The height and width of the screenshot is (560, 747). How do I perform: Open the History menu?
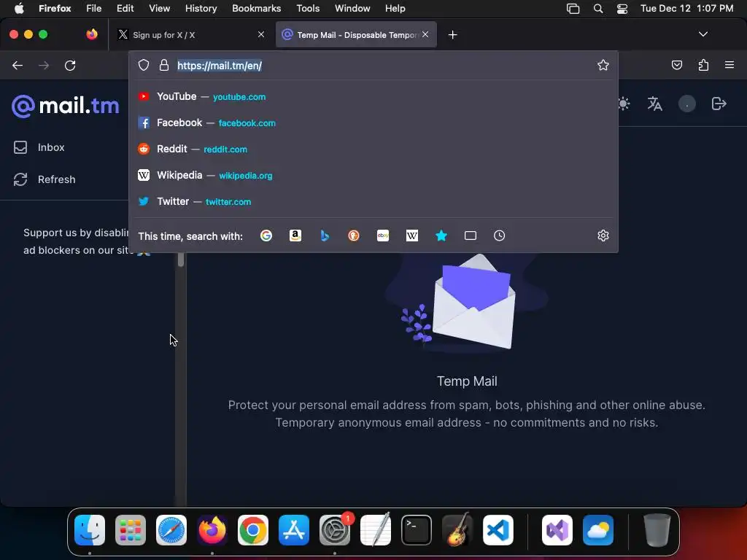pyautogui.click(x=201, y=8)
